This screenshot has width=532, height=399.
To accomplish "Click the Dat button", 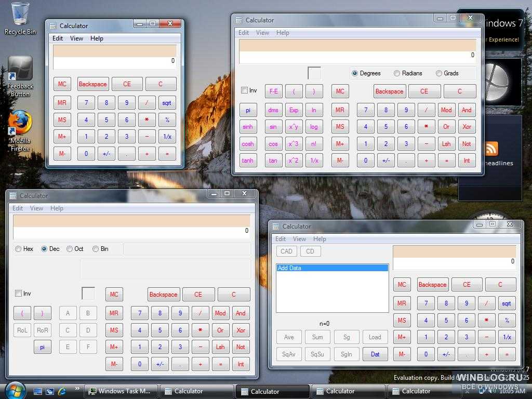I will [x=375, y=354].
